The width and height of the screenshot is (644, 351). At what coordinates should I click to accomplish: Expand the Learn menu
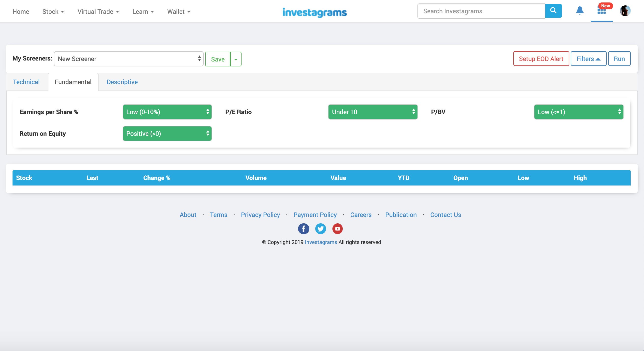(x=143, y=12)
